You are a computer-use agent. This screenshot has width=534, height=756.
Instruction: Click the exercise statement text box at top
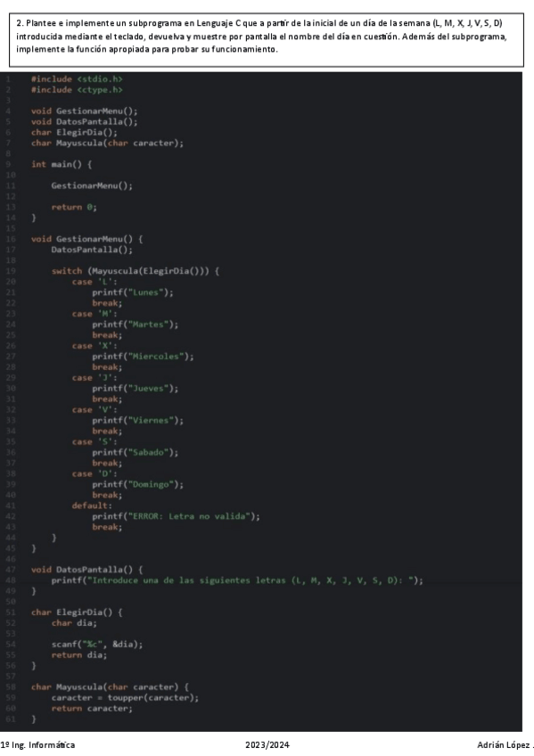tap(267, 40)
